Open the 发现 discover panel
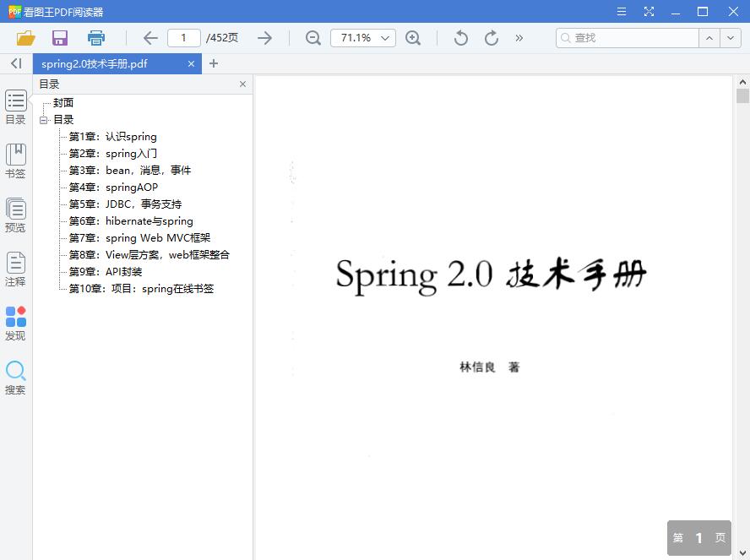The width and height of the screenshot is (750, 560). coord(15,321)
